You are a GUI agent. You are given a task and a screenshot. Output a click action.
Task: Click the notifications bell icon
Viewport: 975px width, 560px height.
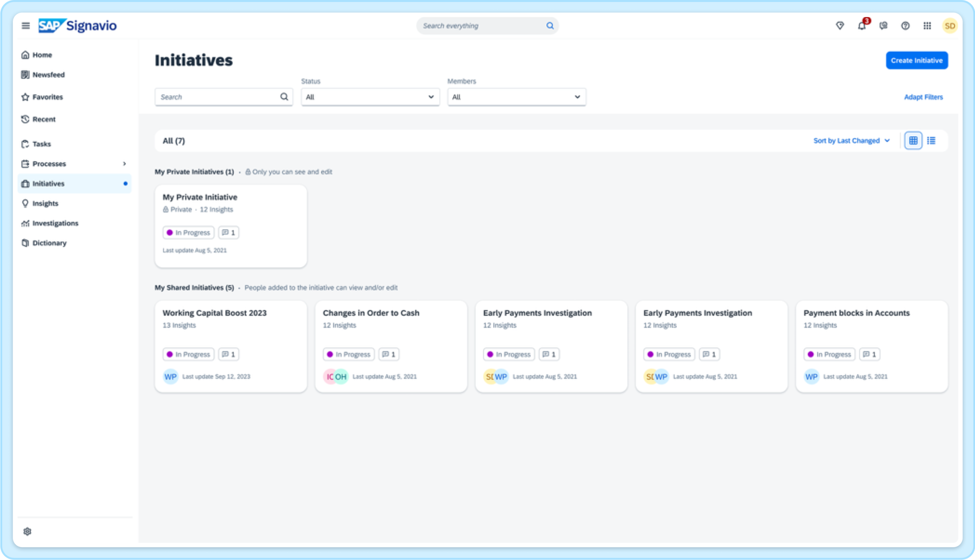[x=862, y=26]
